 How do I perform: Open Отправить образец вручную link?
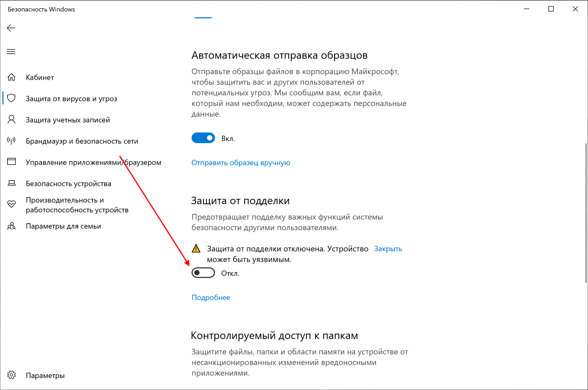pyautogui.click(x=241, y=162)
